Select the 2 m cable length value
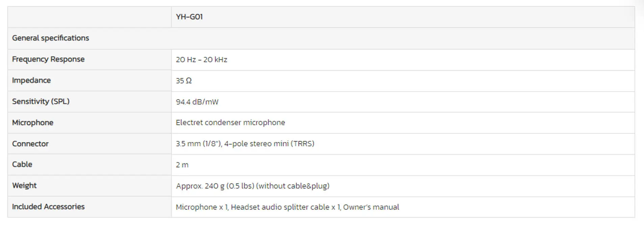644x226 pixels. click(182, 165)
